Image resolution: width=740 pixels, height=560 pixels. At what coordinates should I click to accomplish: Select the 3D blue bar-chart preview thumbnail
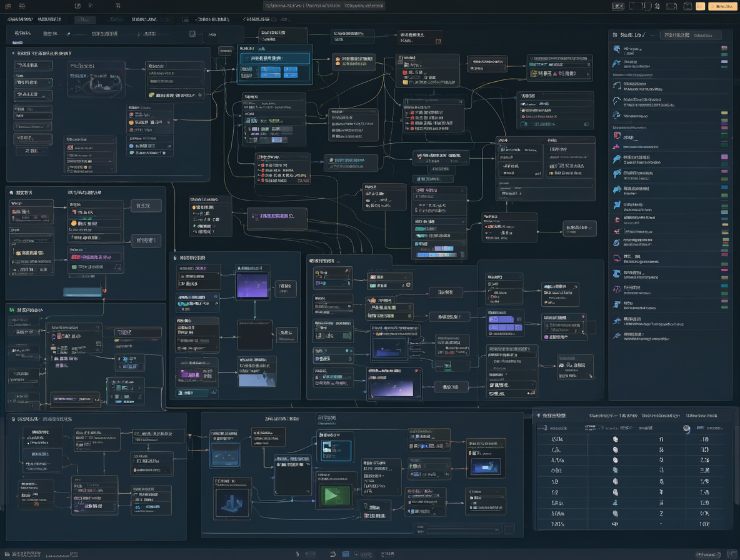point(232,502)
